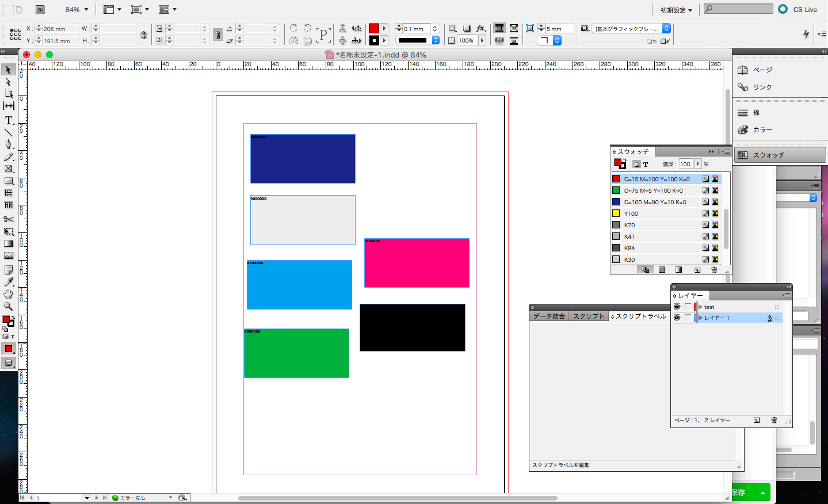
Task: Expand the test layer disclosure triangle
Action: pyautogui.click(x=700, y=307)
